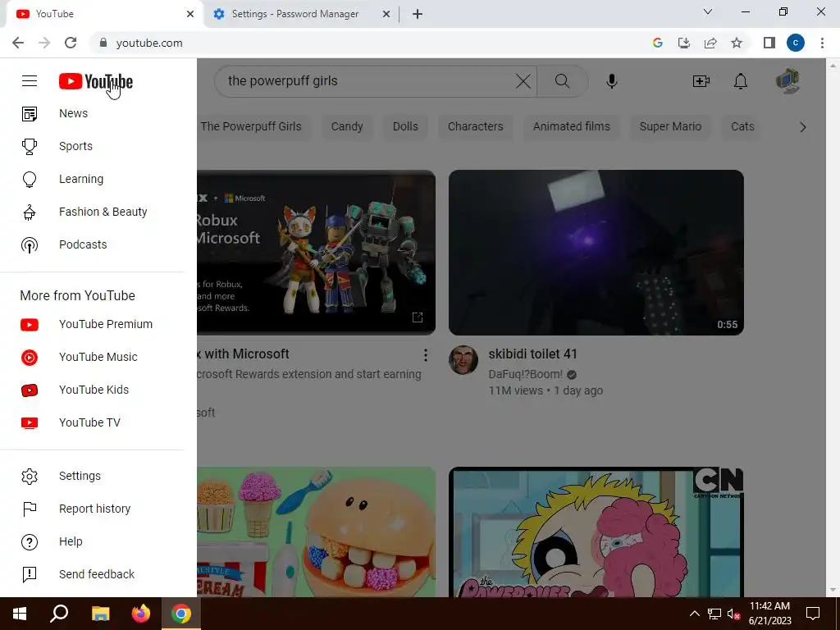Viewport: 840px width, 630px height.
Task: Select the Dolls filter chip
Action: [405, 126]
